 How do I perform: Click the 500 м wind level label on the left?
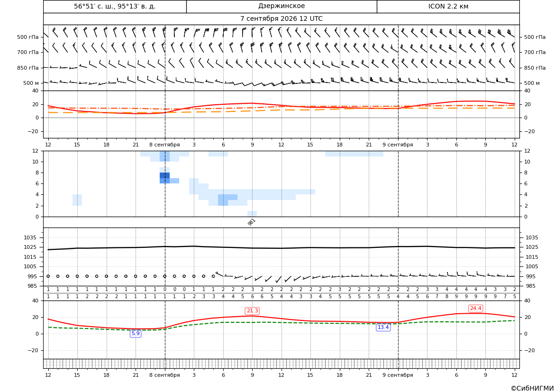[31, 83]
